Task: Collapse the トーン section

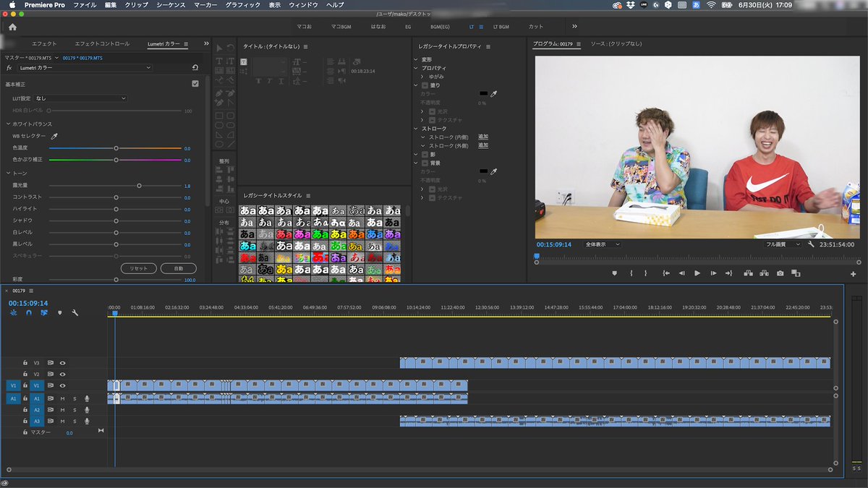Action: pos(7,174)
